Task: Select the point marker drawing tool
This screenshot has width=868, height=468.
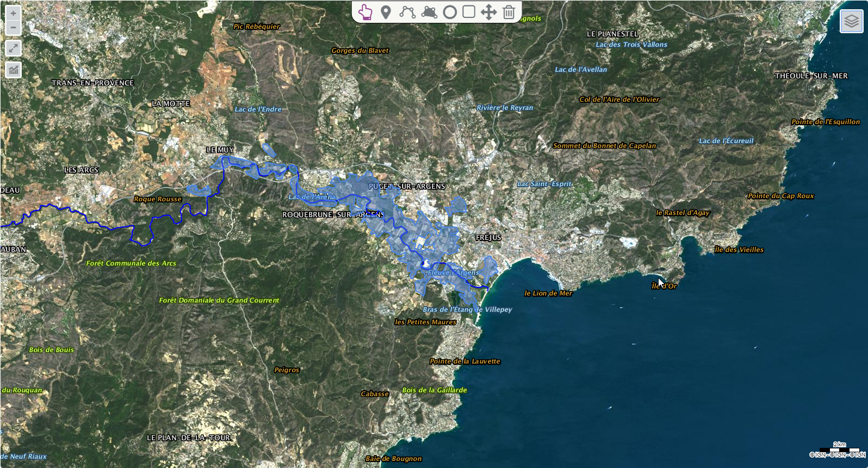Action: click(x=386, y=12)
